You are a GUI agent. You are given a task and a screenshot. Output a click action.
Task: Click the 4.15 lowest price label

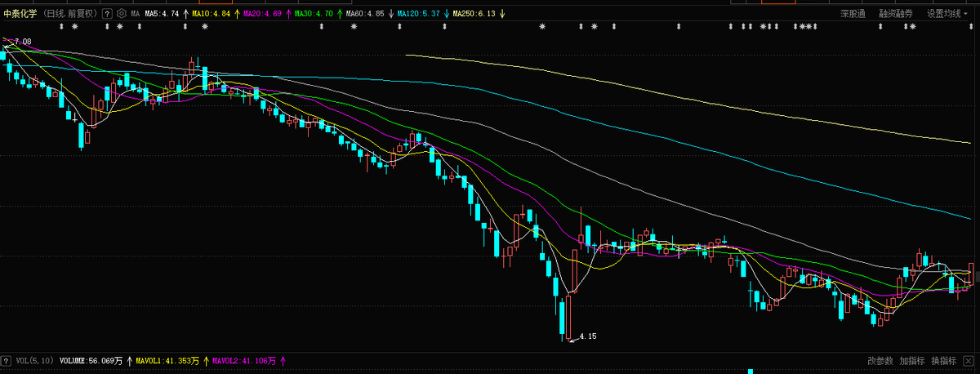point(587,336)
